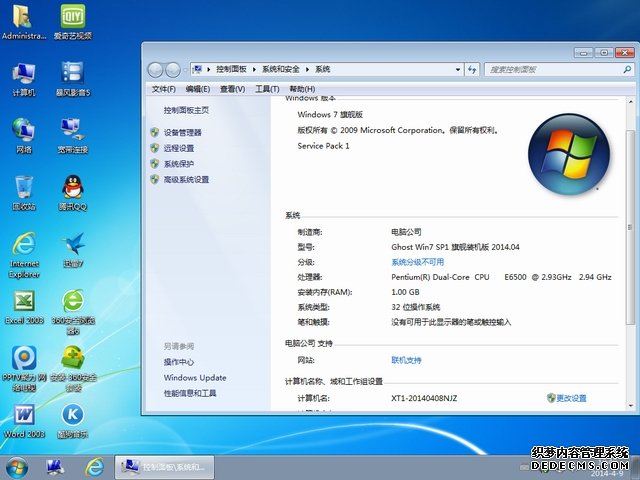Click the Internet Explorer taskbar icon
Screen dimensions: 640x480
[x=94, y=467]
